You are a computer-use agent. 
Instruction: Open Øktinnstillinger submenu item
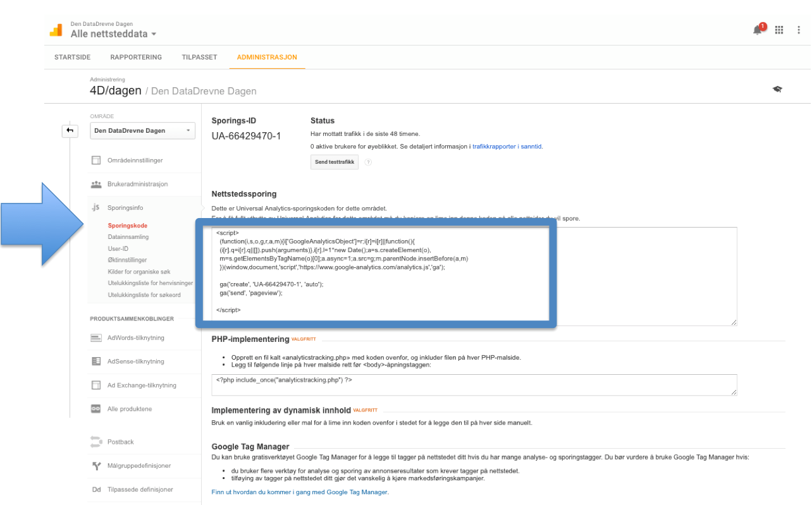coord(127,260)
